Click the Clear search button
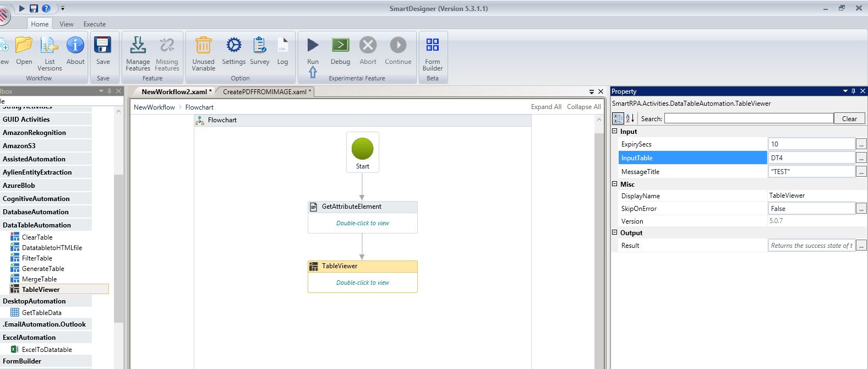The height and width of the screenshot is (369, 868). click(849, 118)
